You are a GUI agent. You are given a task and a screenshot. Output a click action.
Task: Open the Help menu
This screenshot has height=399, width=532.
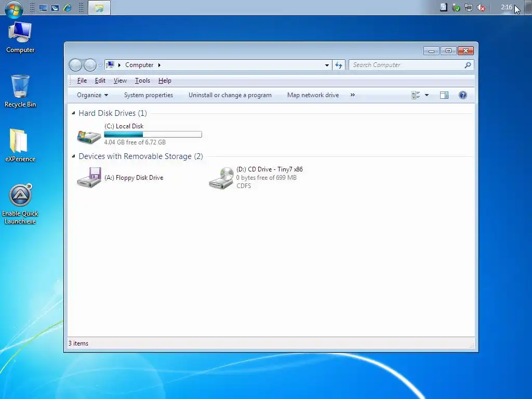coord(165,81)
